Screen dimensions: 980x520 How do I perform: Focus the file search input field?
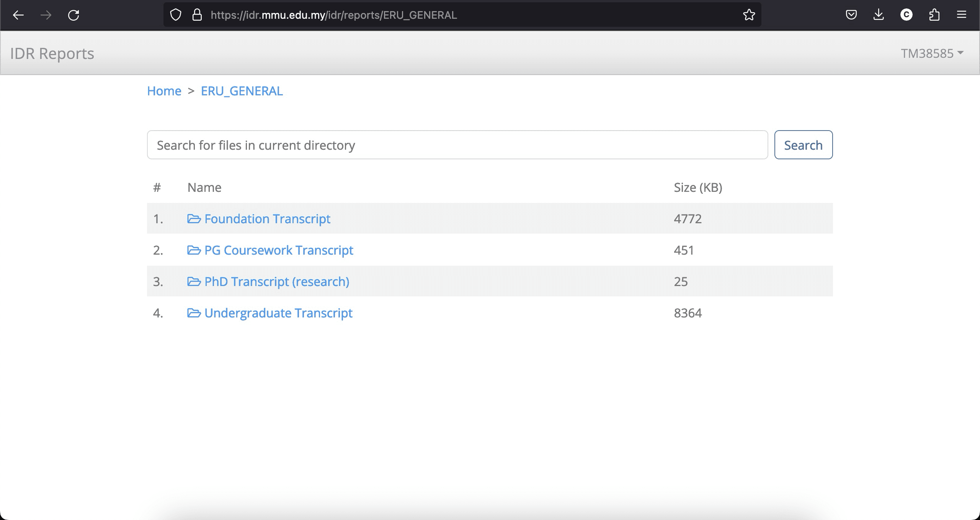click(457, 145)
